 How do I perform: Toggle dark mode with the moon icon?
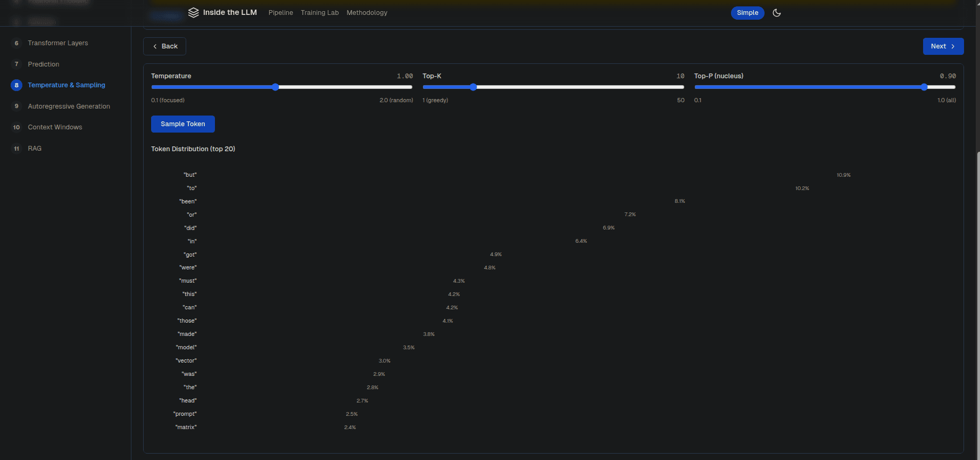777,13
